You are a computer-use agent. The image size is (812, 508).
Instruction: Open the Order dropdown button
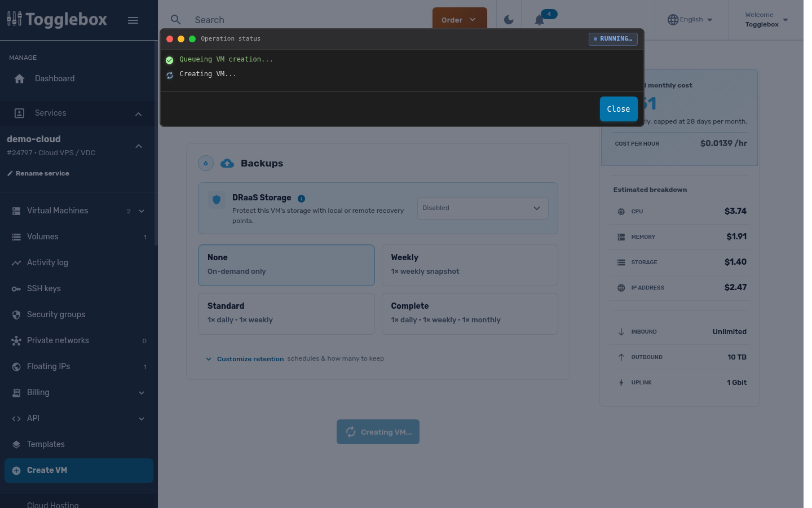[x=460, y=20]
